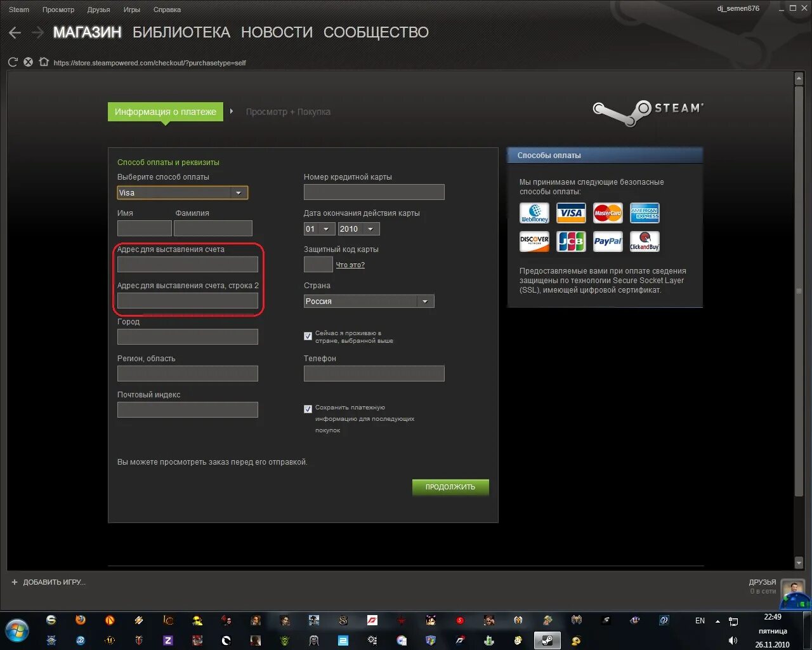Click ДОБАВИТЬ ИГРУ at the bottom

pyautogui.click(x=48, y=582)
